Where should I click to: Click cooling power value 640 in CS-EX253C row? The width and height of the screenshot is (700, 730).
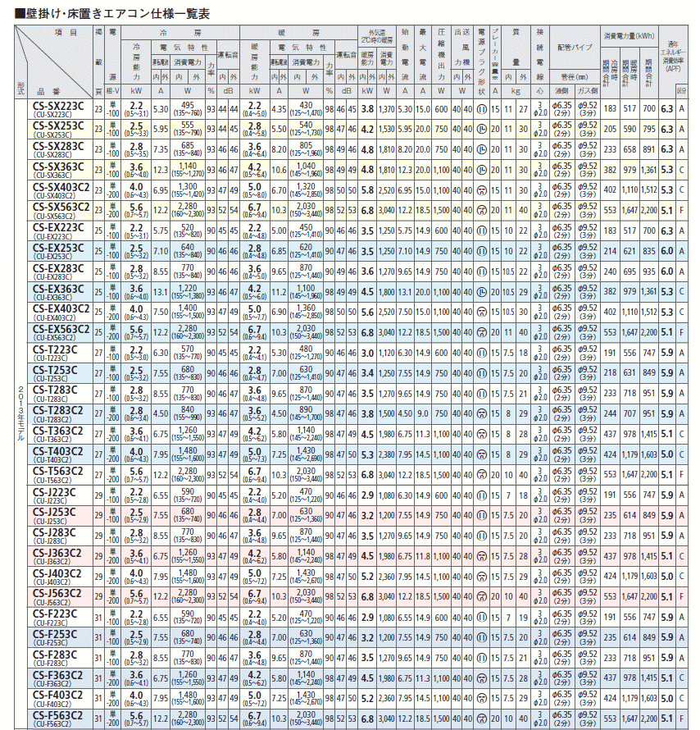click(188, 247)
